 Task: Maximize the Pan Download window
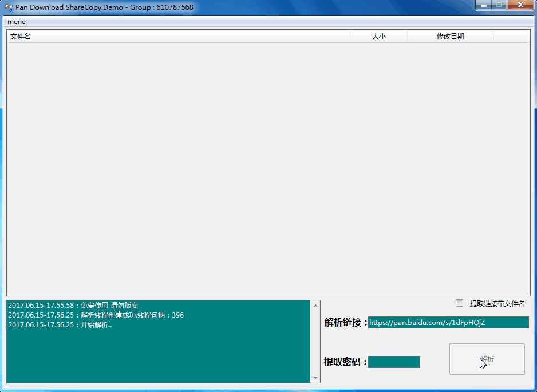tap(499, 5)
